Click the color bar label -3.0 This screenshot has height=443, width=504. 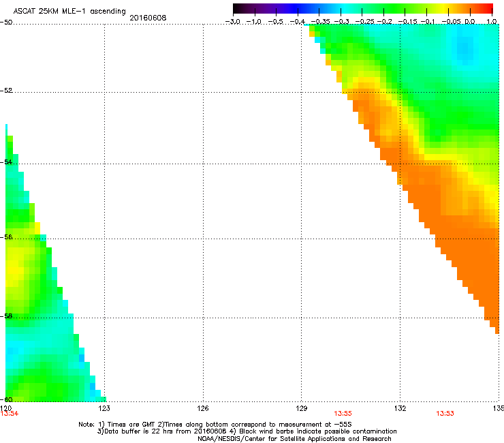coord(232,22)
